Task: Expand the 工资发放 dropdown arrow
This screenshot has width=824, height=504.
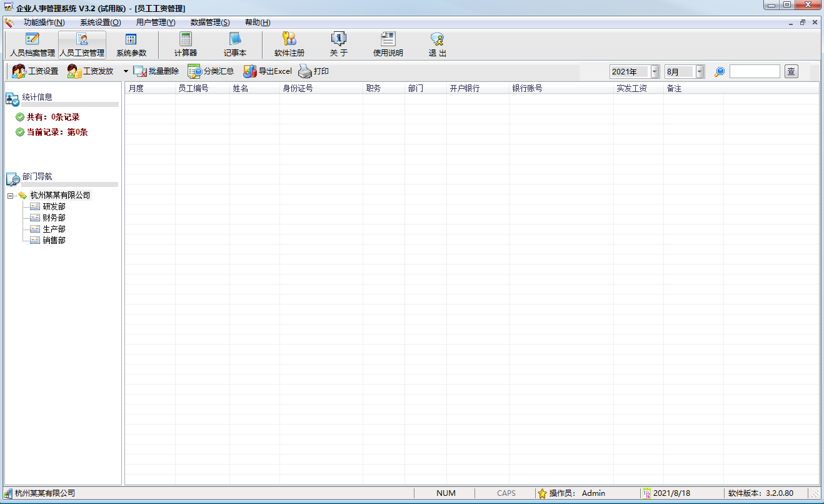Action: [x=126, y=71]
